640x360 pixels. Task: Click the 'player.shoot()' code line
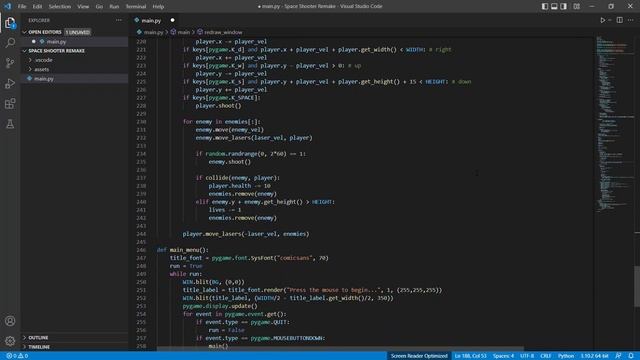point(218,106)
